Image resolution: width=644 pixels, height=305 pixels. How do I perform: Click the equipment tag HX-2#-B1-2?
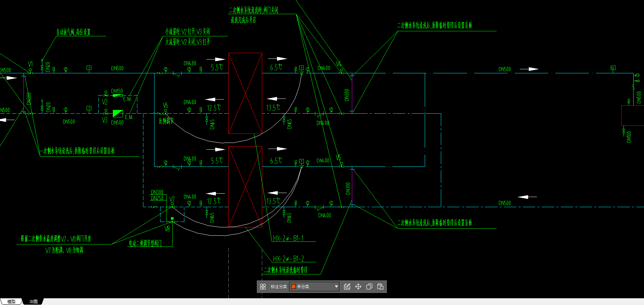coord(288,259)
